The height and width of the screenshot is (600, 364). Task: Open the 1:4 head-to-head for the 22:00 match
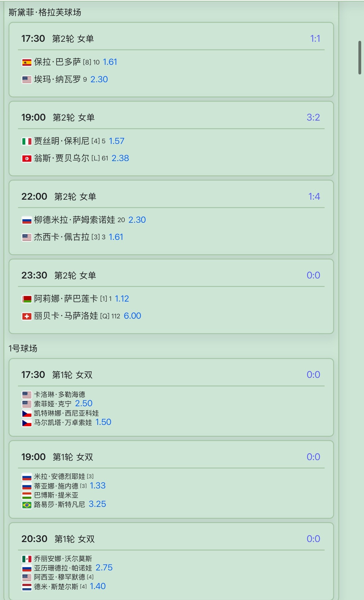(314, 197)
